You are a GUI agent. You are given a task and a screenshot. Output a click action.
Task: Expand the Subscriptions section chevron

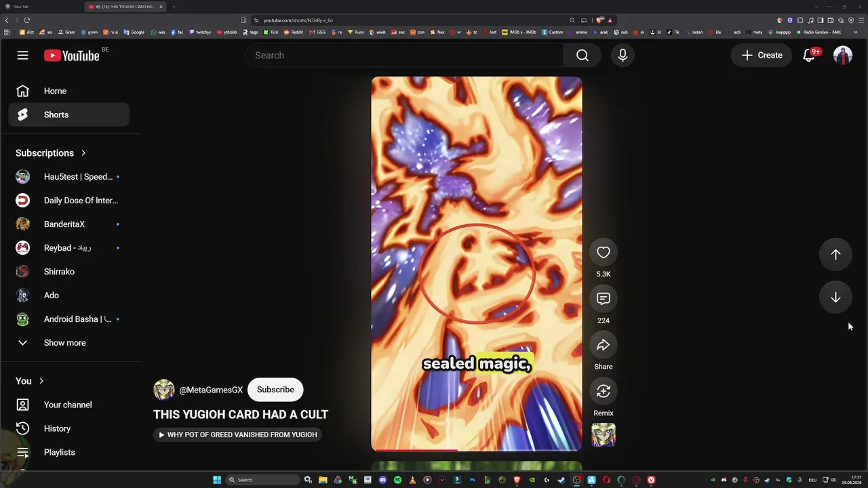[83, 153]
